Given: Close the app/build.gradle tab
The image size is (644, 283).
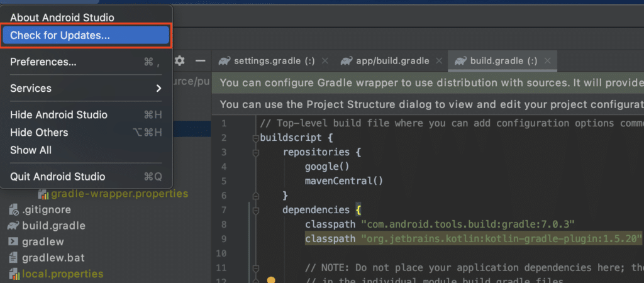Looking at the screenshot, I should (x=438, y=61).
